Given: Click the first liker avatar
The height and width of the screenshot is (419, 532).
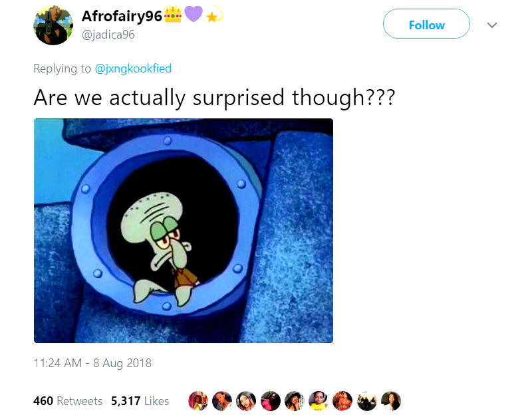Looking at the screenshot, I should 198,400.
